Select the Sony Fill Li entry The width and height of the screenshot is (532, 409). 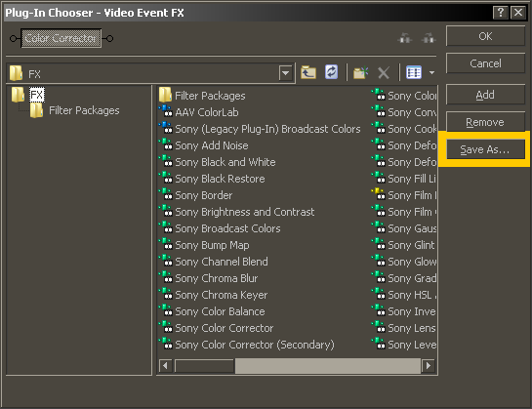(403, 179)
